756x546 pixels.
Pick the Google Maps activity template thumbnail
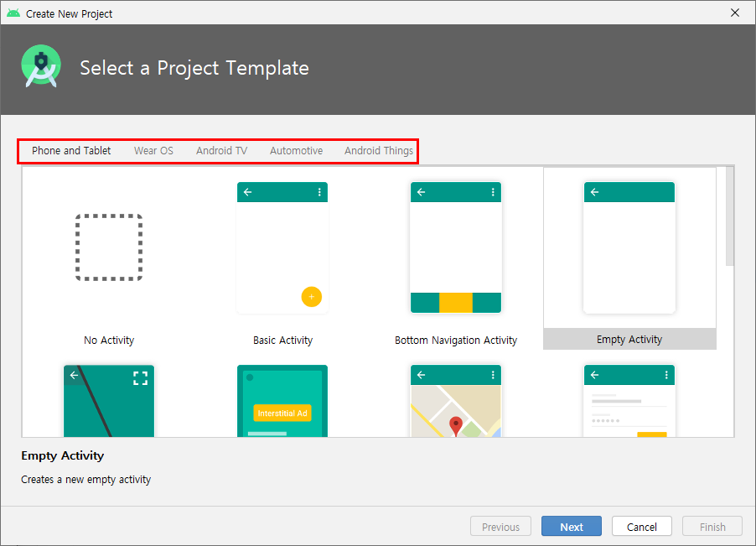456,401
